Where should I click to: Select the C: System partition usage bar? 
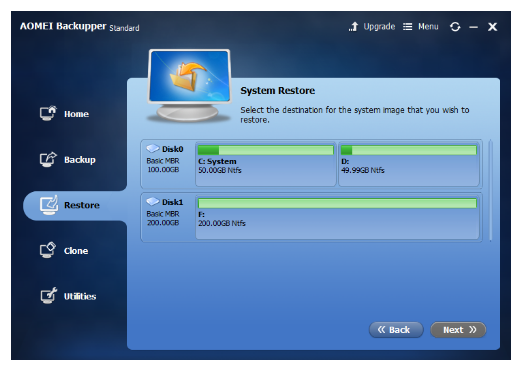point(266,150)
